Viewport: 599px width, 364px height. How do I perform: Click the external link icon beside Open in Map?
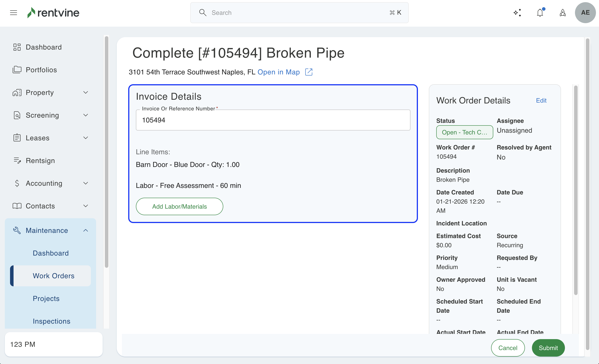308,72
